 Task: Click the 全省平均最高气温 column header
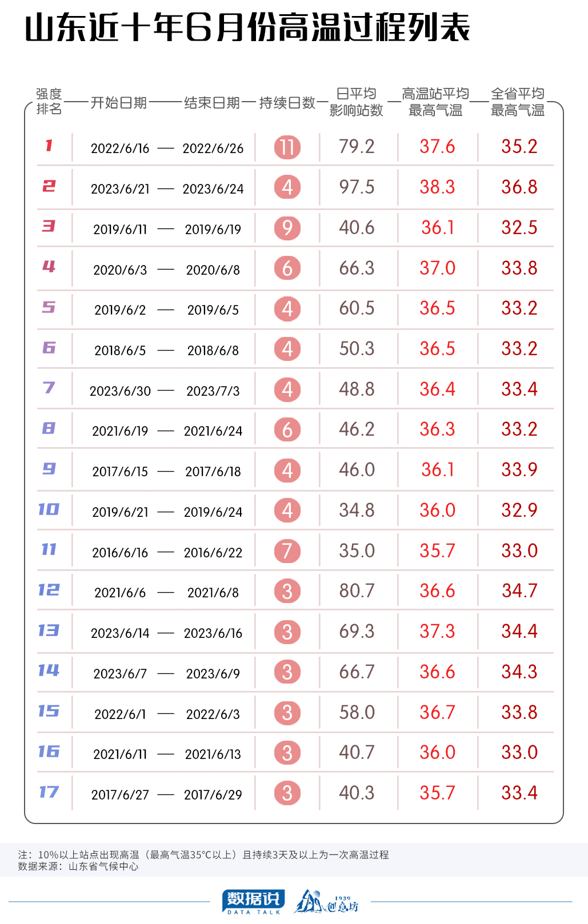518,102
